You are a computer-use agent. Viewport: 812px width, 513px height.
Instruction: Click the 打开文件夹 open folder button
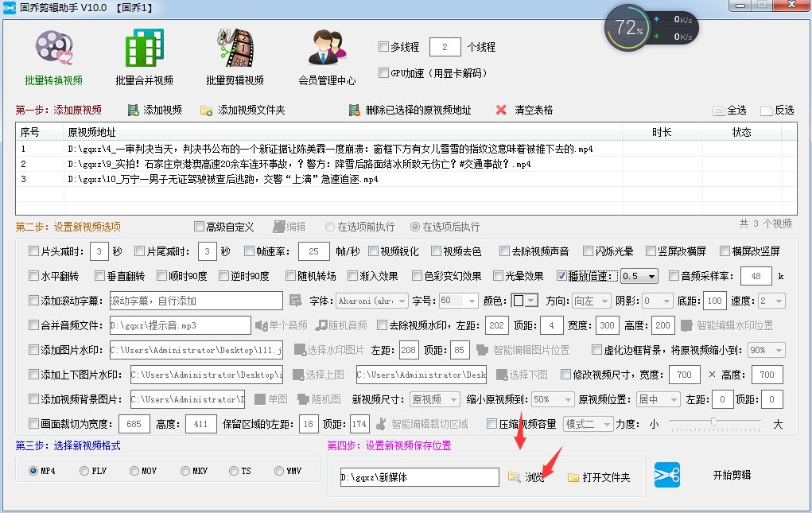[x=596, y=476]
